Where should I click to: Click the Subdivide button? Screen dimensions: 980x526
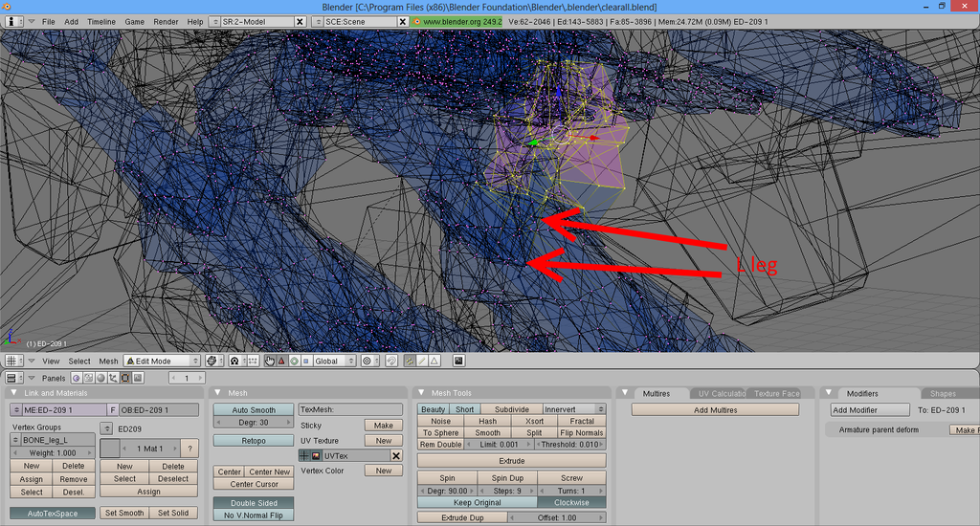pyautogui.click(x=511, y=410)
